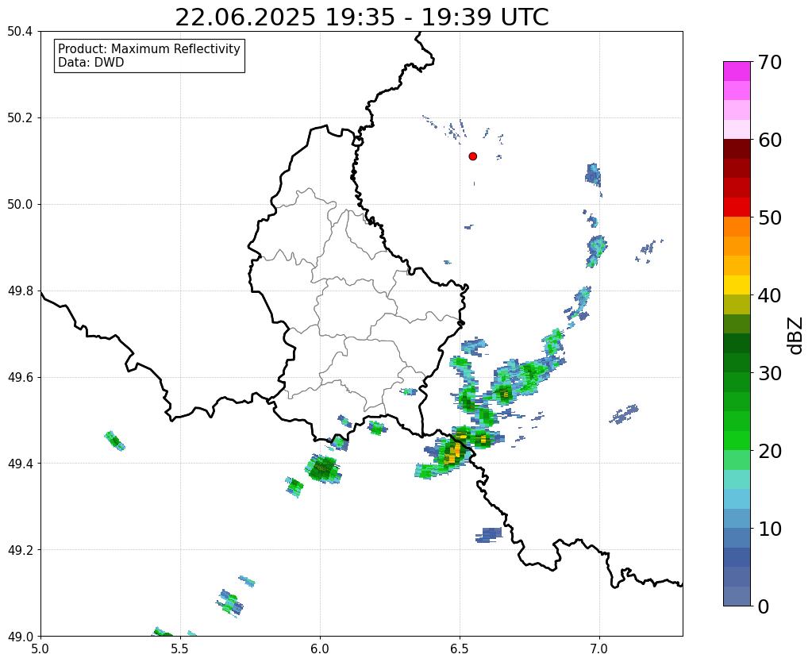Click the colorbar label 30
Viewport: 812px width, 662px height.
pyautogui.click(x=770, y=373)
